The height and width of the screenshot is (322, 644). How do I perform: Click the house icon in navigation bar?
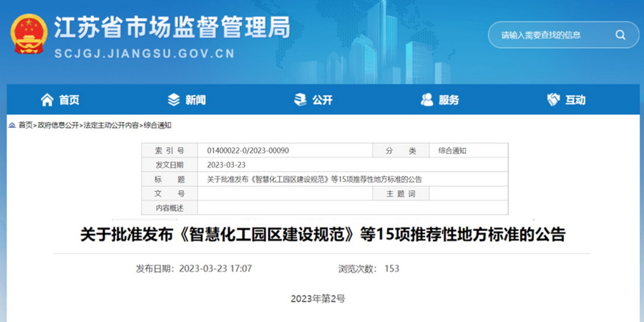47,99
